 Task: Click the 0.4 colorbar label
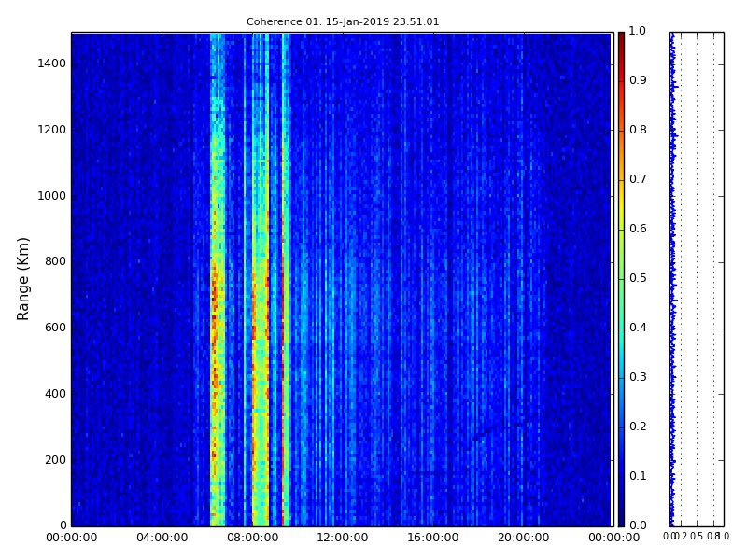tap(638, 328)
